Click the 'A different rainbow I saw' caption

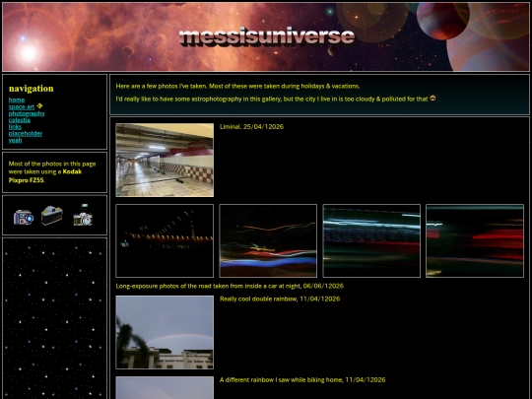point(302,379)
